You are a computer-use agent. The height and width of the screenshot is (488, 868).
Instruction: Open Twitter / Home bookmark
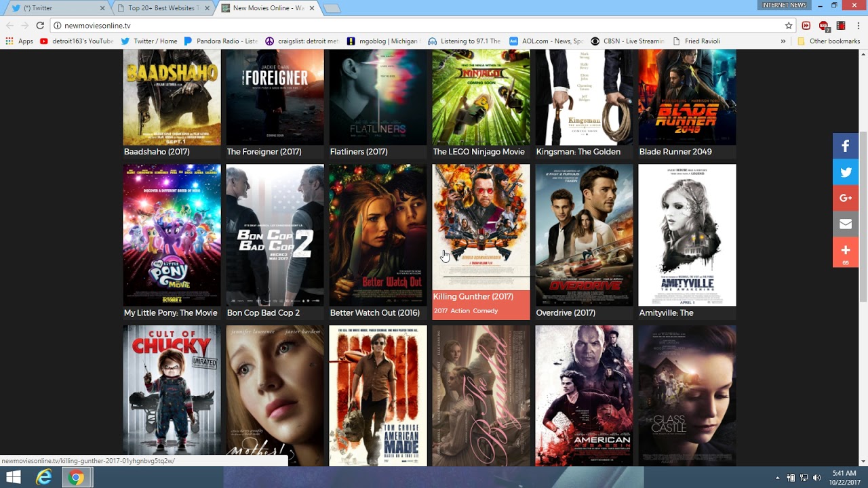coord(149,41)
